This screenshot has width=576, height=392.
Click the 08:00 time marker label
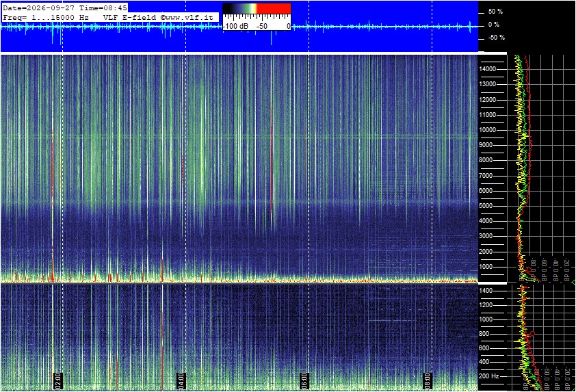tap(428, 380)
